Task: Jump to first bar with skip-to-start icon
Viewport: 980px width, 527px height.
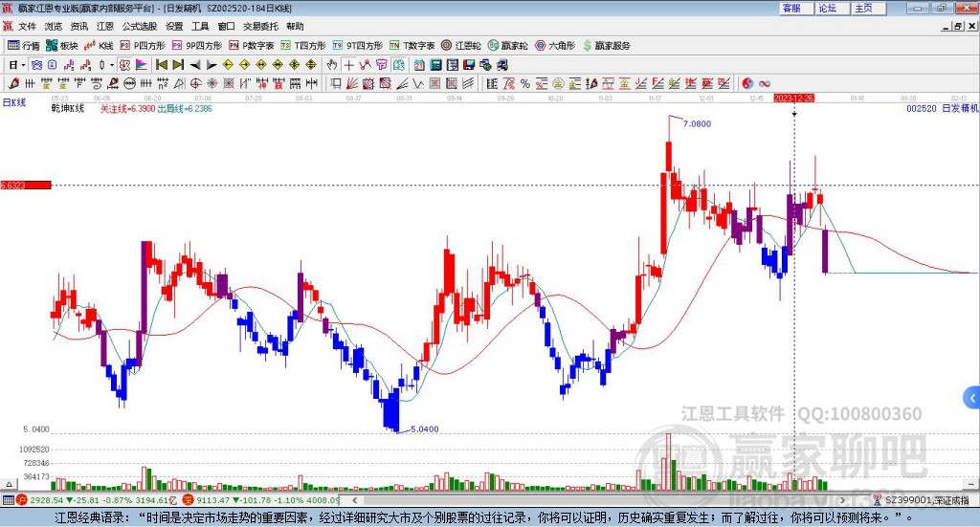Action: click(161, 65)
